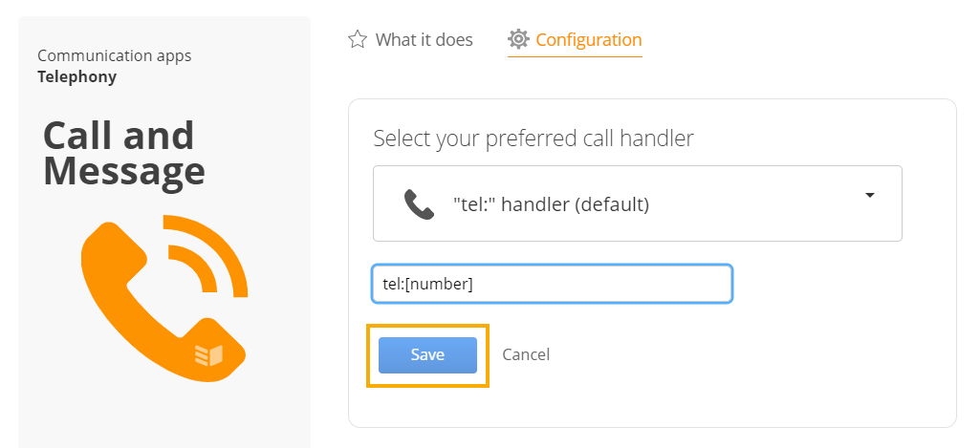Open the "tel:" handler (default) combo box

638,203
